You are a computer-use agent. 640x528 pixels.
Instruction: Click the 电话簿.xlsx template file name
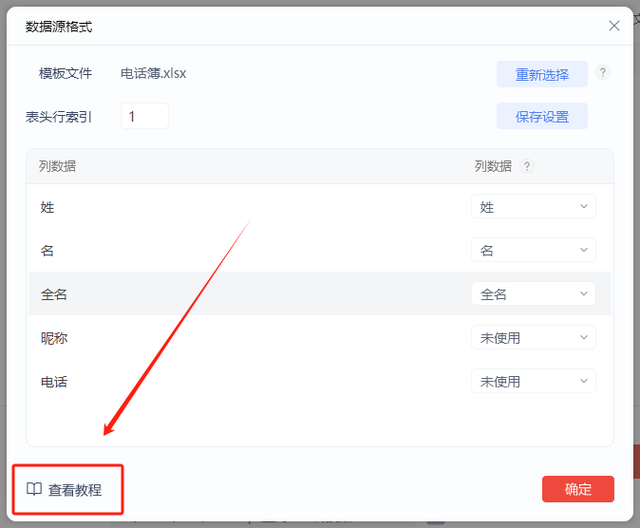click(x=153, y=73)
